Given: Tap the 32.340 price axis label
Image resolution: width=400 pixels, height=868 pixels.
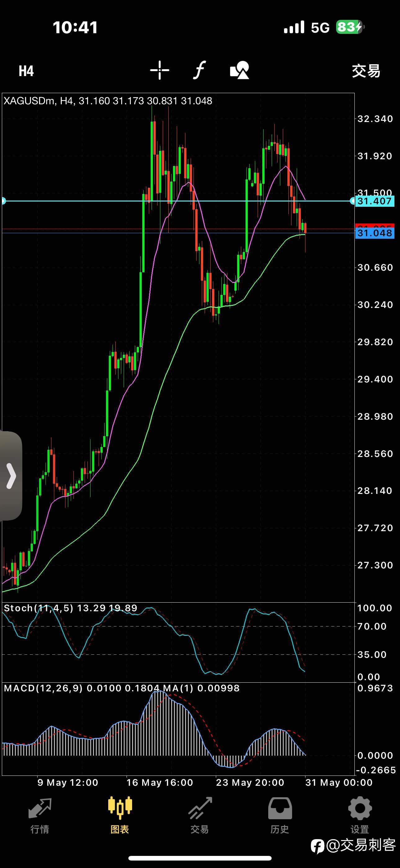Looking at the screenshot, I should 375,119.
